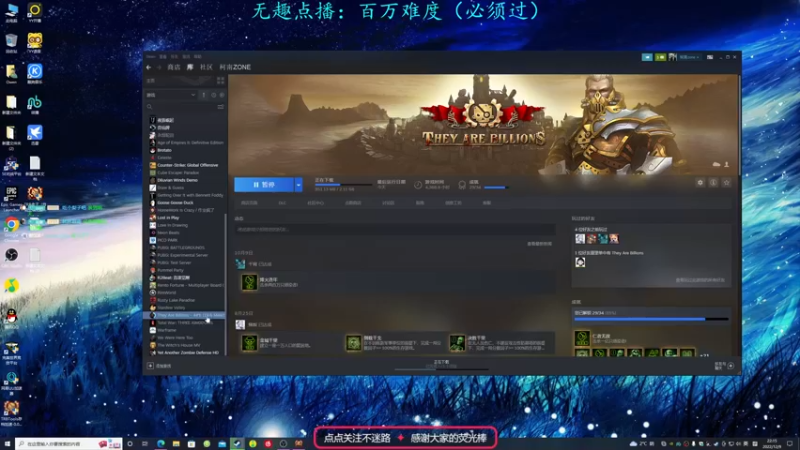800x450 pixels.
Task: Open the 正在下载 downloads bar at bottom
Action: (x=442, y=364)
